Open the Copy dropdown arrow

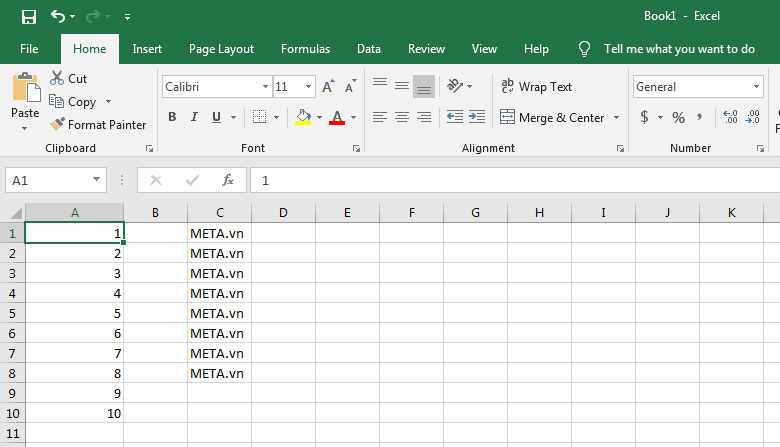pyautogui.click(x=108, y=101)
